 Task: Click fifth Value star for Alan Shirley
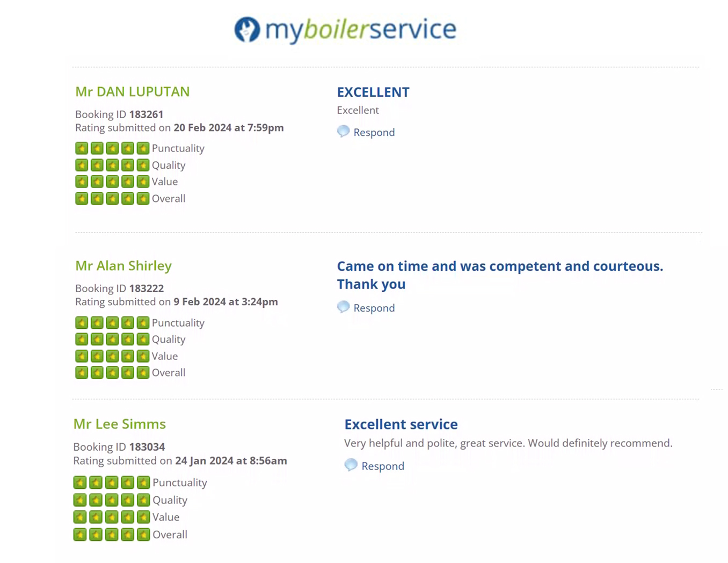coord(143,356)
